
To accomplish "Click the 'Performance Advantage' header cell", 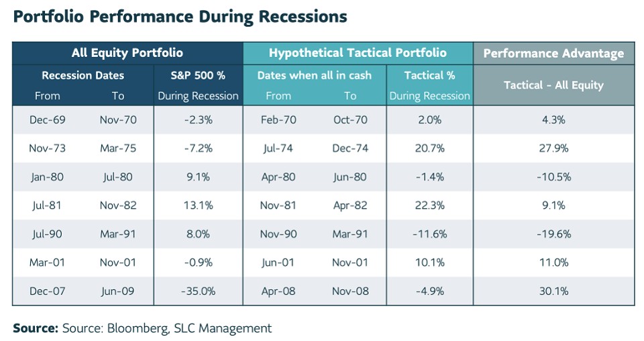I will pyautogui.click(x=553, y=54).
